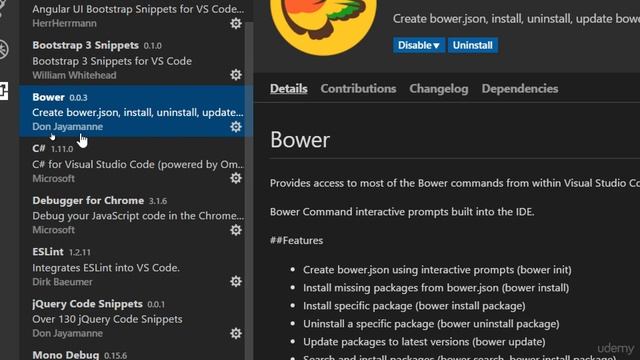
Task: Select the Mono Debug extension
Action: coord(132,352)
